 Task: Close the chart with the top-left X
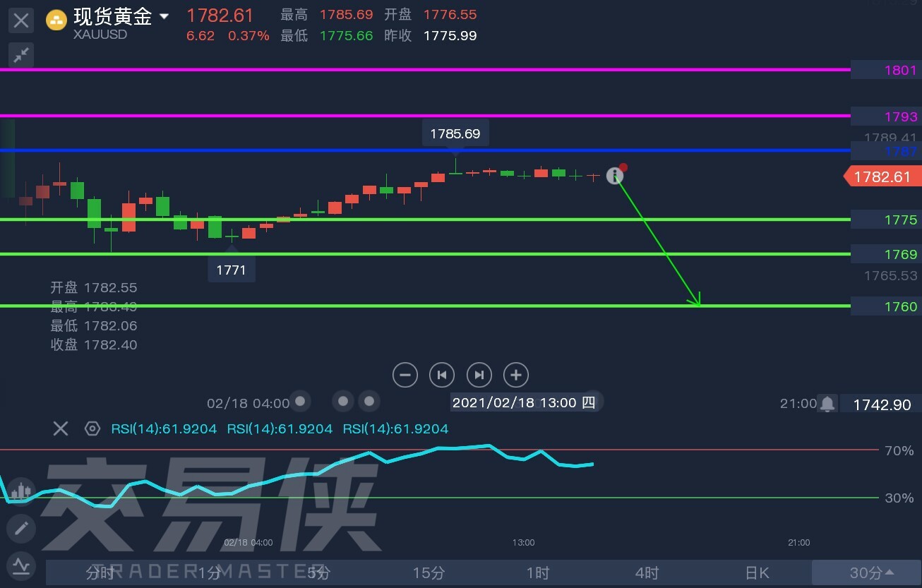point(21,20)
